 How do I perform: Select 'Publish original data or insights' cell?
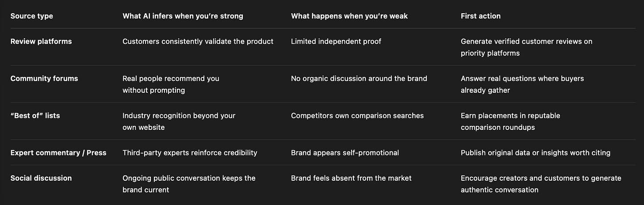(x=536, y=153)
